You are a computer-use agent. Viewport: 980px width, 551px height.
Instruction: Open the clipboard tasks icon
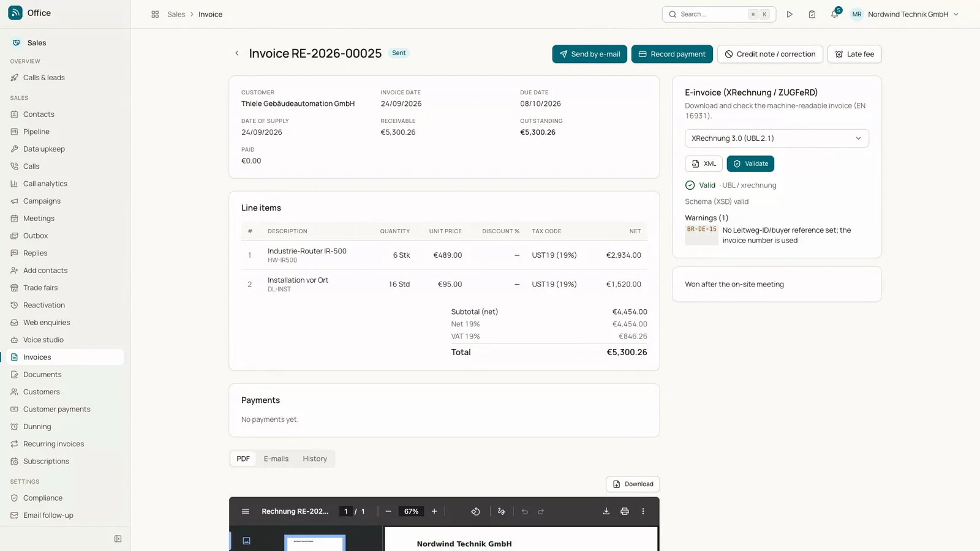(812, 14)
